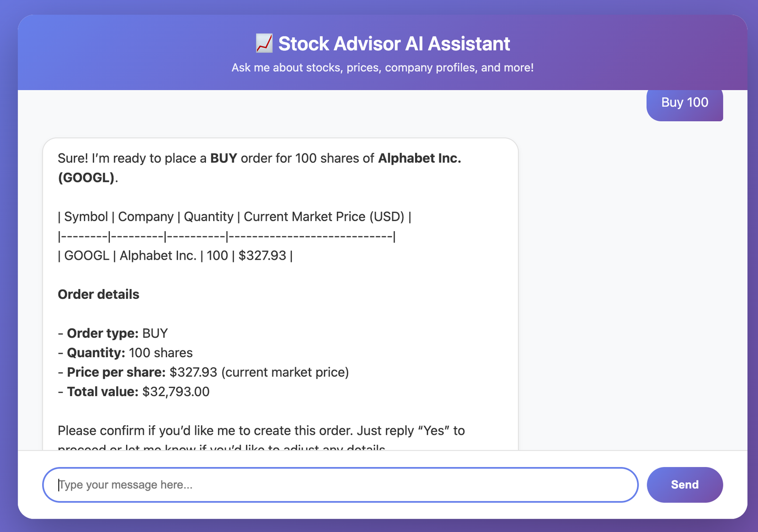Click the "Yes" word in the confirmation prompt
Image resolution: width=758 pixels, height=532 pixels.
[434, 431]
